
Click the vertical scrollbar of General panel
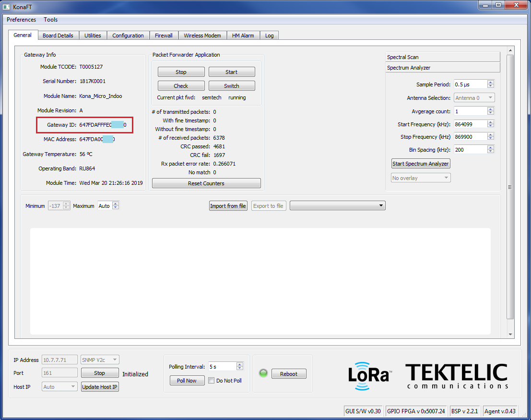pos(510,187)
